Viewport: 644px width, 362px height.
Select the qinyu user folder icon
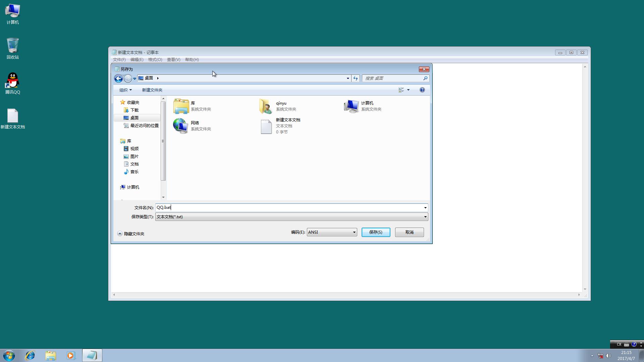[266, 106]
